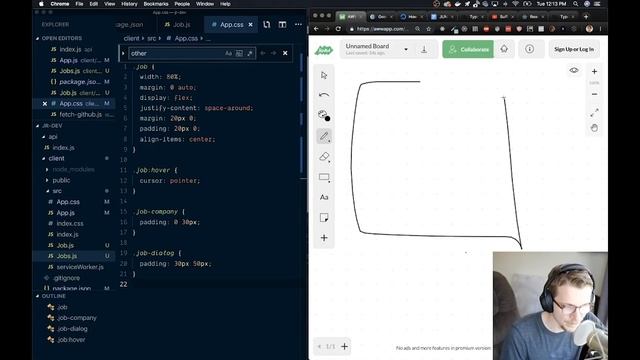Zoom out the whiteboard with the minus icon
This screenshot has width=640, height=360.
(594, 94)
